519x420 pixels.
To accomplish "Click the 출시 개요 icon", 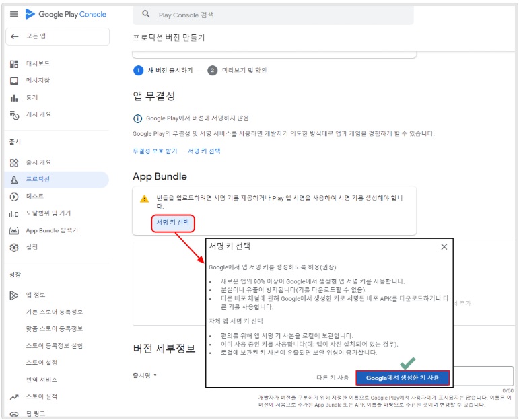I will [x=14, y=162].
